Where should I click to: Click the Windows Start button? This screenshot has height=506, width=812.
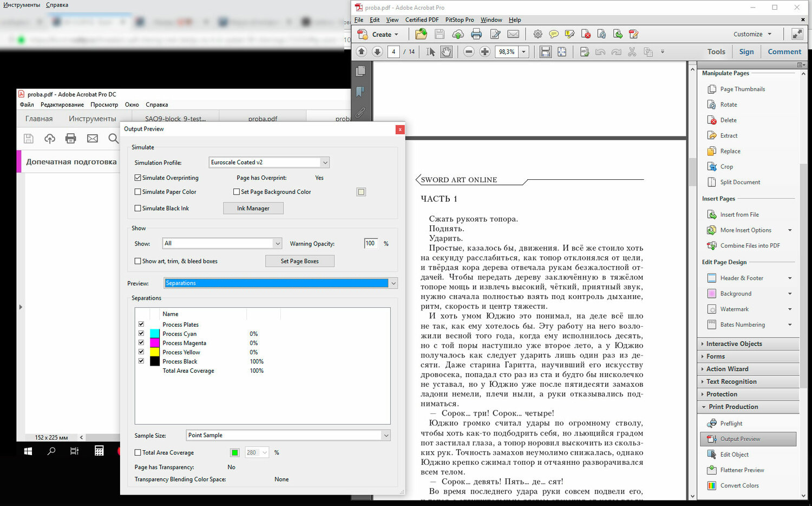coord(28,451)
